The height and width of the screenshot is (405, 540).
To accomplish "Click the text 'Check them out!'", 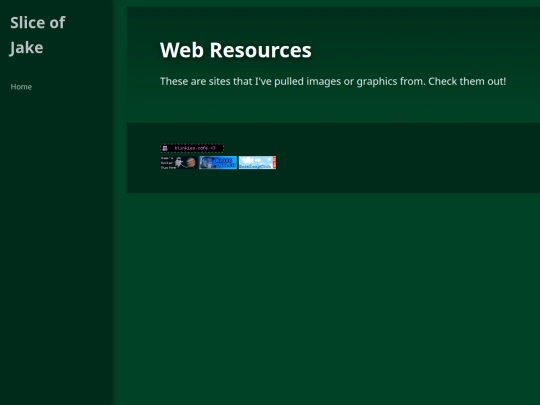I will 467,82.
